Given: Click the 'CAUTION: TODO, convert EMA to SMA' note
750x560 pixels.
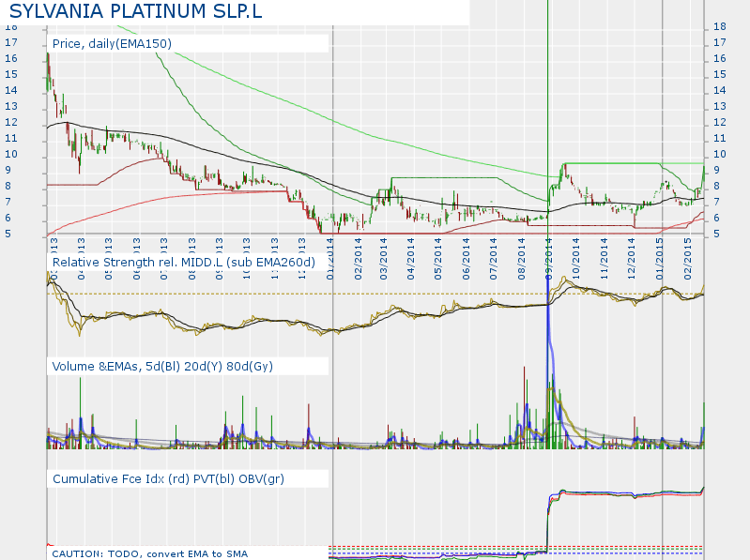Looking at the screenshot, I should click(x=149, y=553).
